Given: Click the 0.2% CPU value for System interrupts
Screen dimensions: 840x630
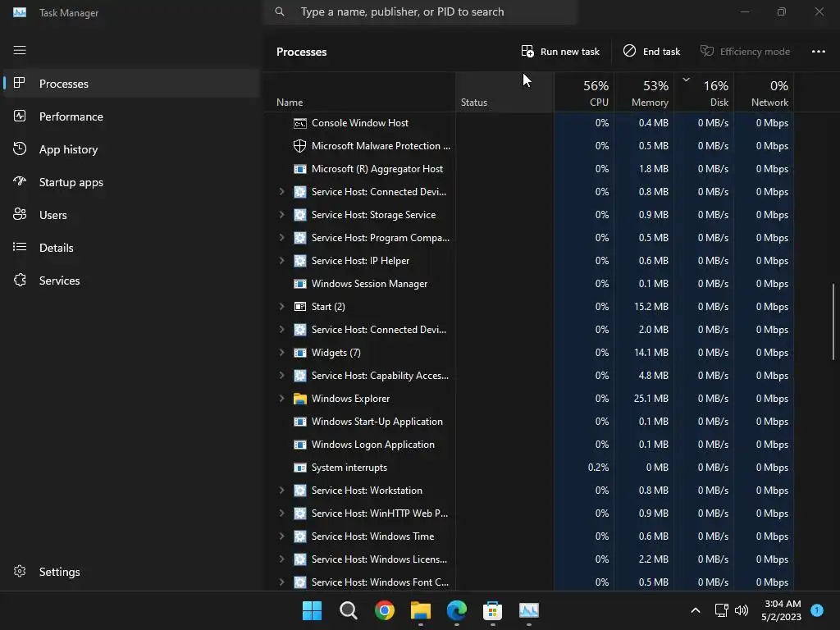Looking at the screenshot, I should [598, 468].
